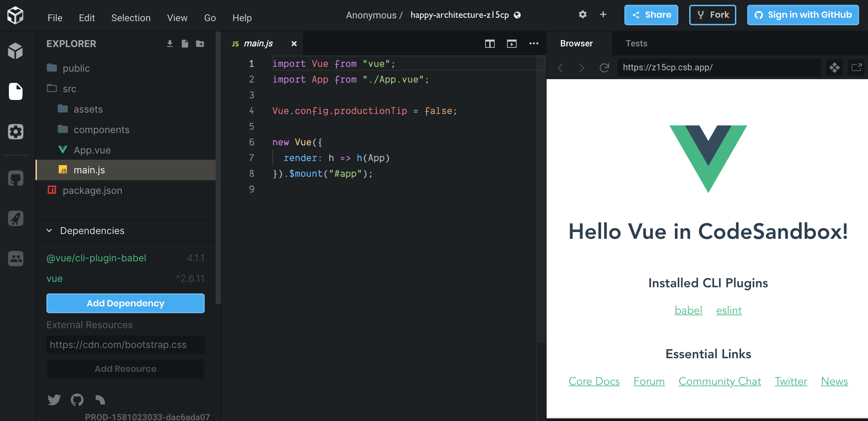This screenshot has height=421, width=868.
Task: Expand the public folder
Action: click(76, 68)
